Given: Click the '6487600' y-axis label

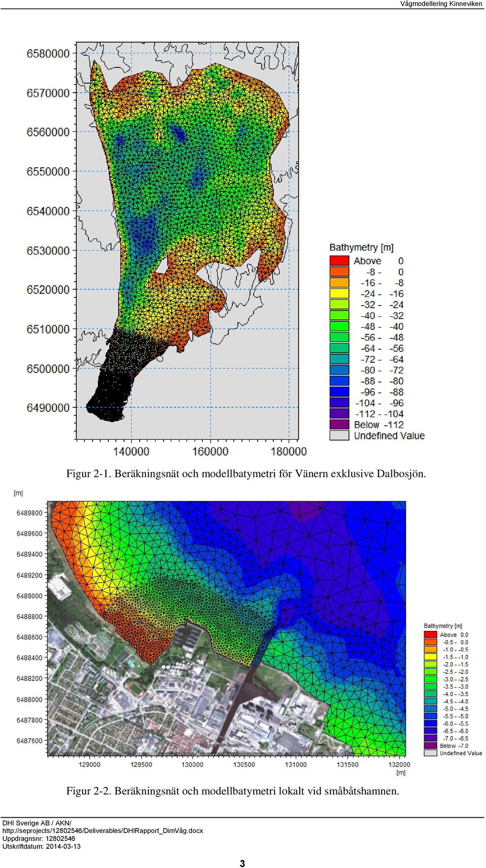Looking at the screenshot, I should click(29, 741).
